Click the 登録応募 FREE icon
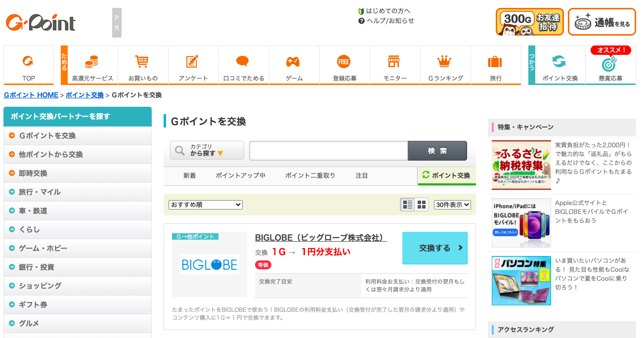This screenshot has width=644, height=338. (344, 62)
